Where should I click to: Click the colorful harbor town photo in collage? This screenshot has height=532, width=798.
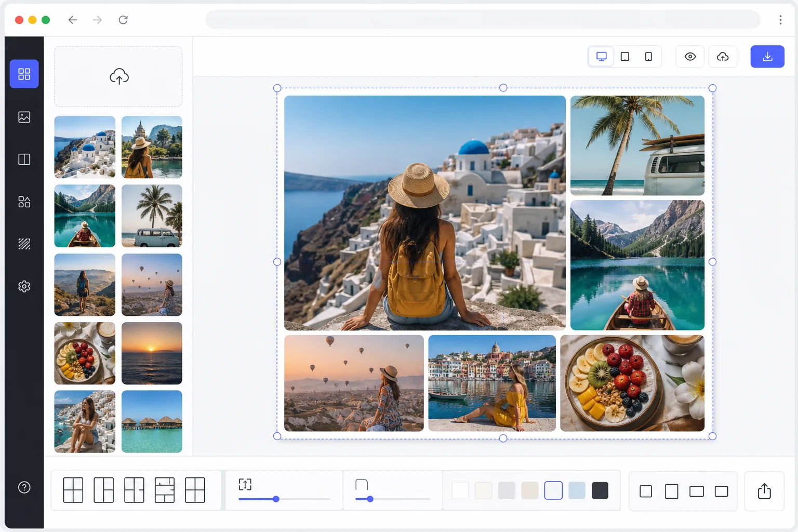492,383
